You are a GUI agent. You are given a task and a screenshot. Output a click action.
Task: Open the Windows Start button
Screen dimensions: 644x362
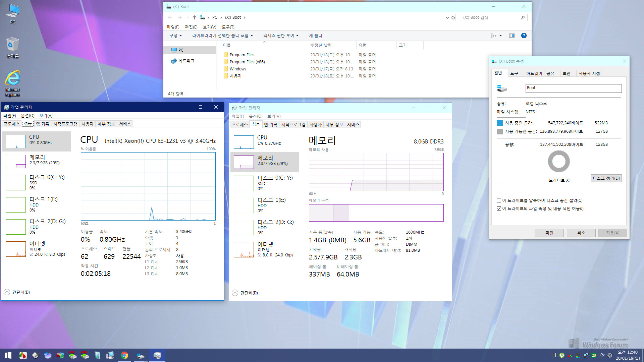click(8, 355)
